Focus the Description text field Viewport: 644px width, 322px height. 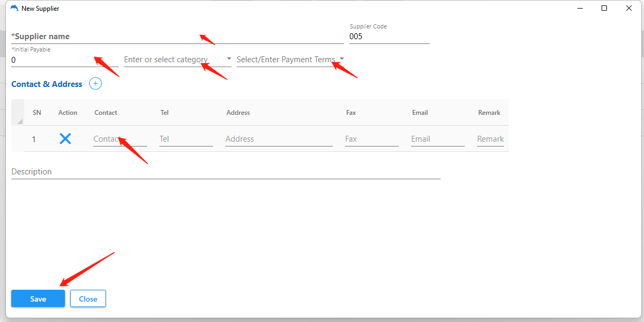pyautogui.click(x=225, y=172)
